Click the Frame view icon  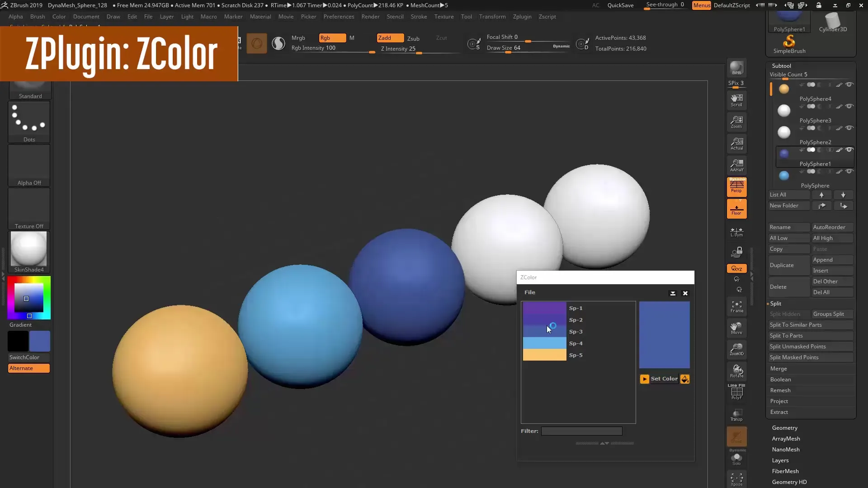(736, 307)
